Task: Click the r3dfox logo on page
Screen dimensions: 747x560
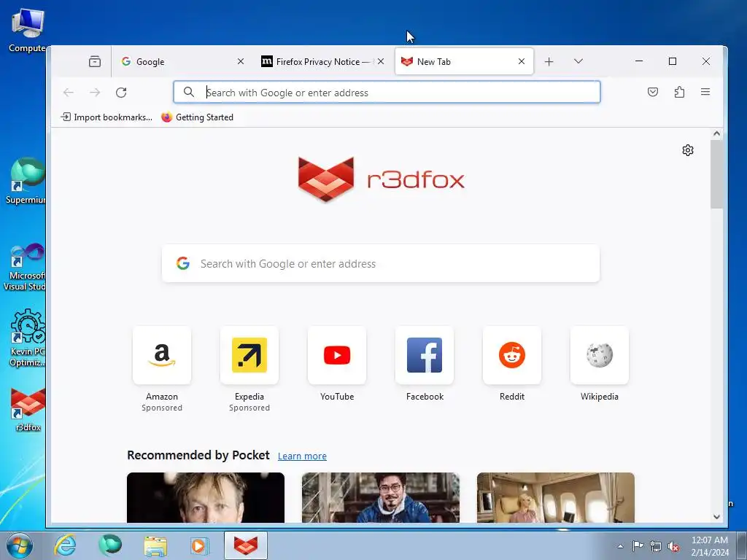Action: [381, 179]
